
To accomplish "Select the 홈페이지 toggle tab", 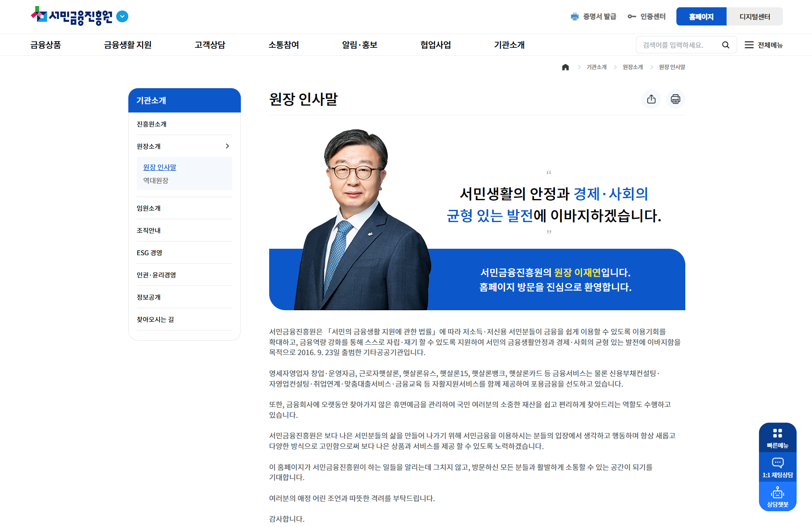I will coord(701,17).
